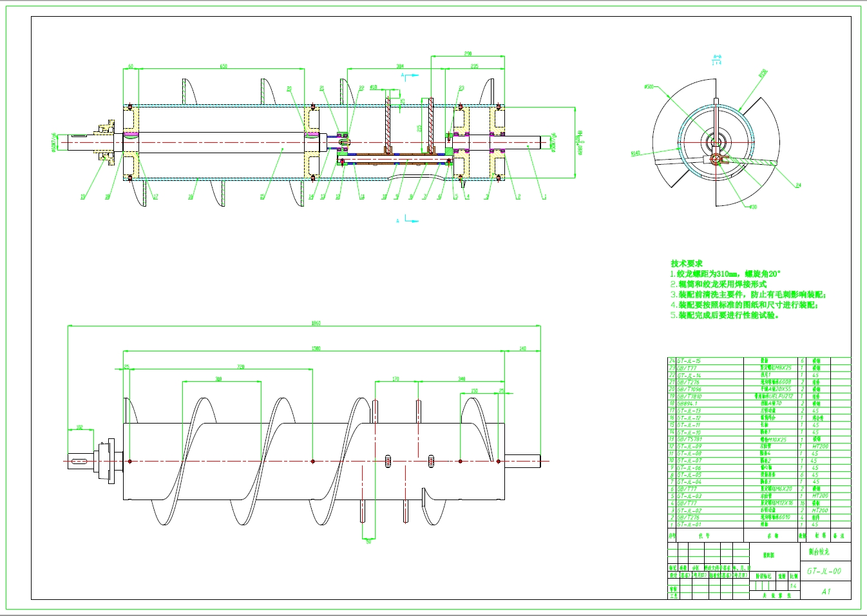The height and width of the screenshot is (616, 867).
Task: Select the 1500 dimension in the lower view
Action: coord(316,348)
